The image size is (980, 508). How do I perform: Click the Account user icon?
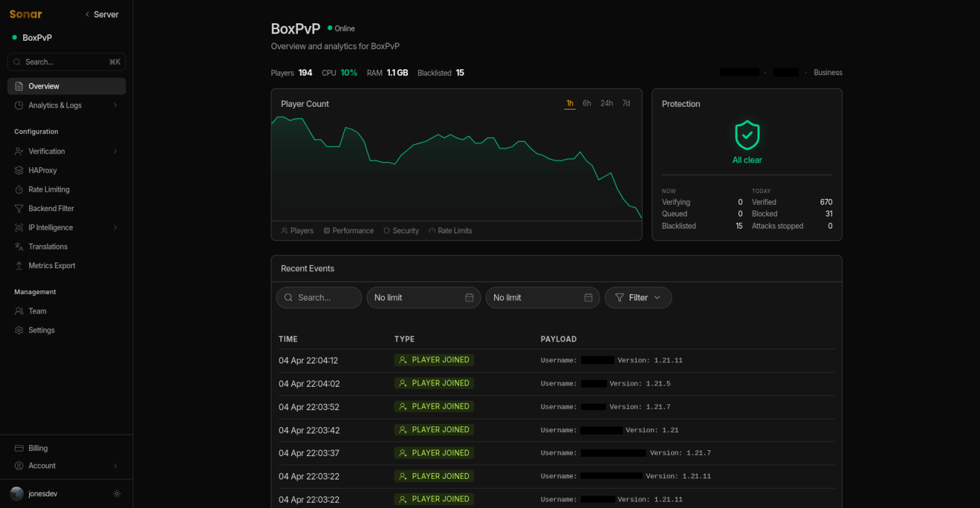tap(19, 466)
